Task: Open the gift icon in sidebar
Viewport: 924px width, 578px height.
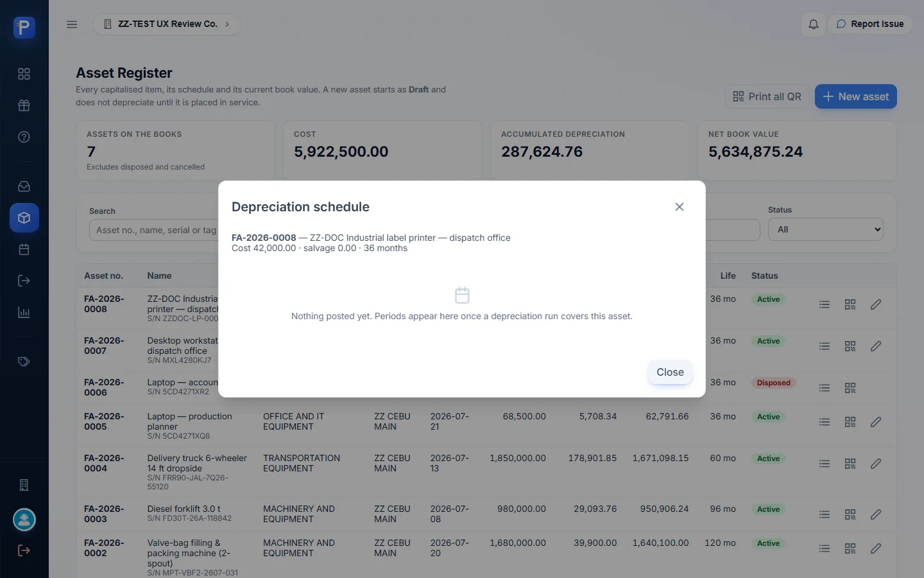Action: [x=24, y=105]
